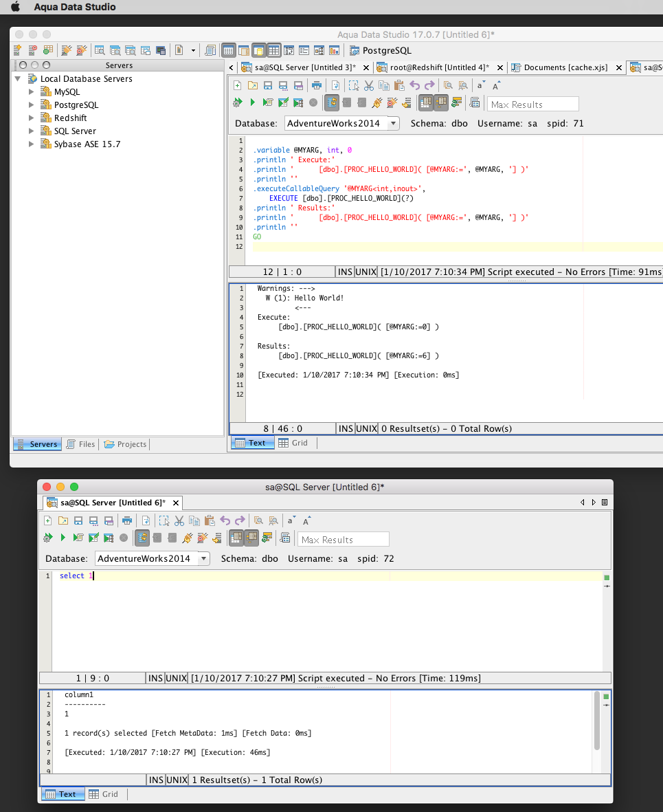The image size is (663, 812).
Task: Toggle the first pressed view-layout button in main toolbar
Action: pos(228,50)
